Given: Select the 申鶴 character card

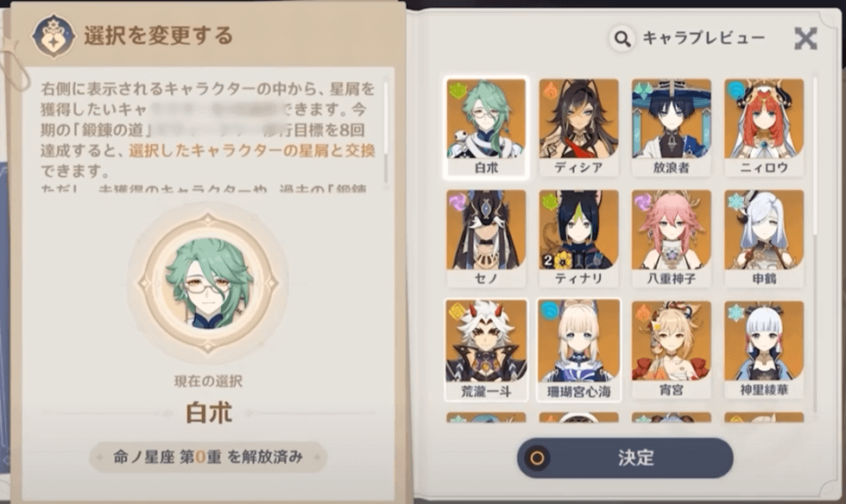Looking at the screenshot, I should 764,238.
